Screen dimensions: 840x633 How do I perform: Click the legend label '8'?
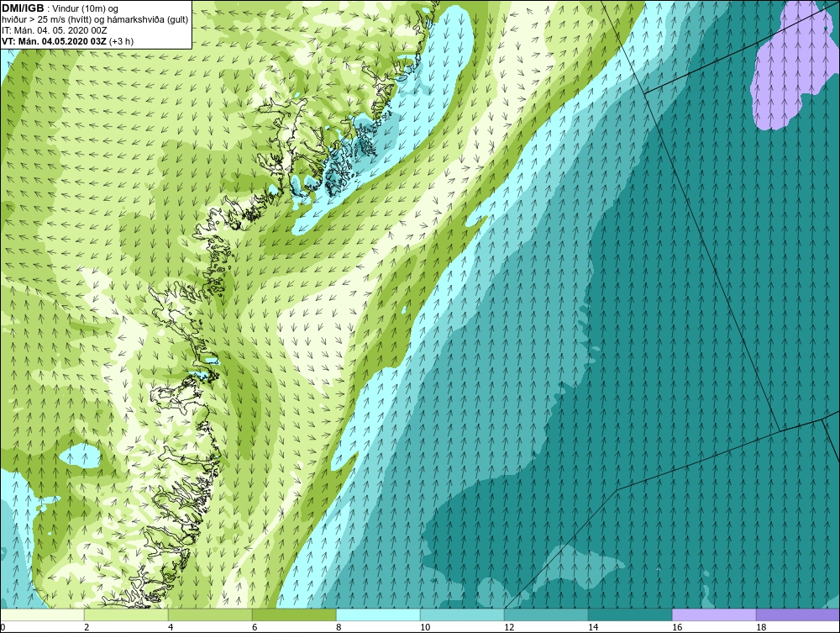pos(339,627)
